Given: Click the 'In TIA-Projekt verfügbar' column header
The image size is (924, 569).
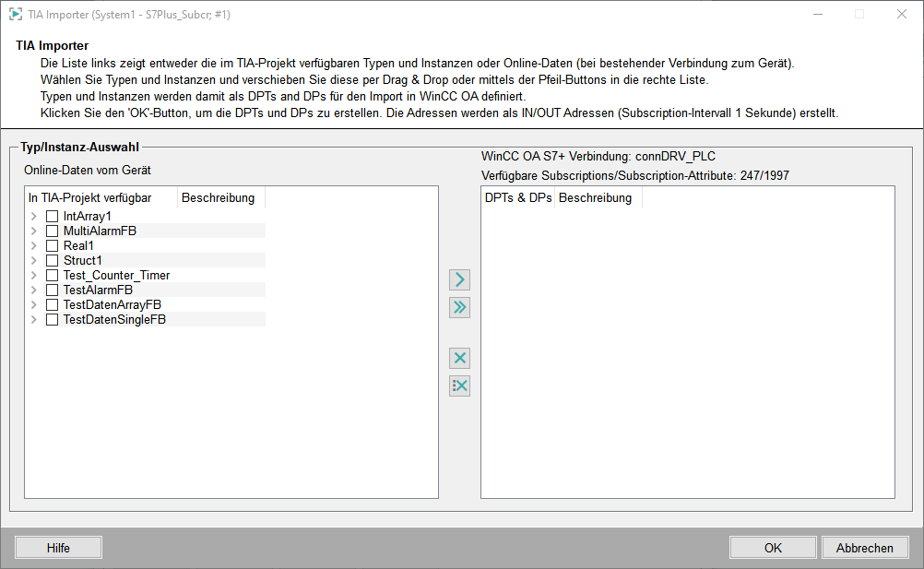Looking at the screenshot, I should point(101,198).
